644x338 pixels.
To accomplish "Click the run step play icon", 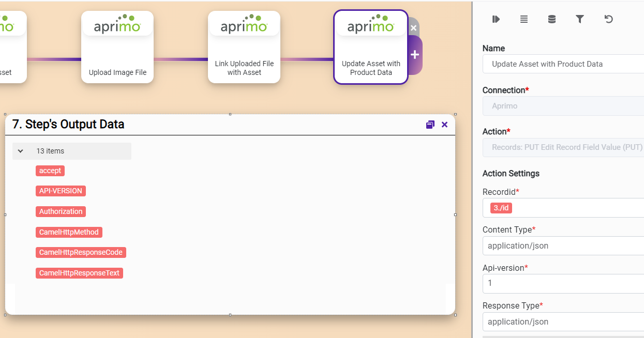I will click(x=496, y=19).
